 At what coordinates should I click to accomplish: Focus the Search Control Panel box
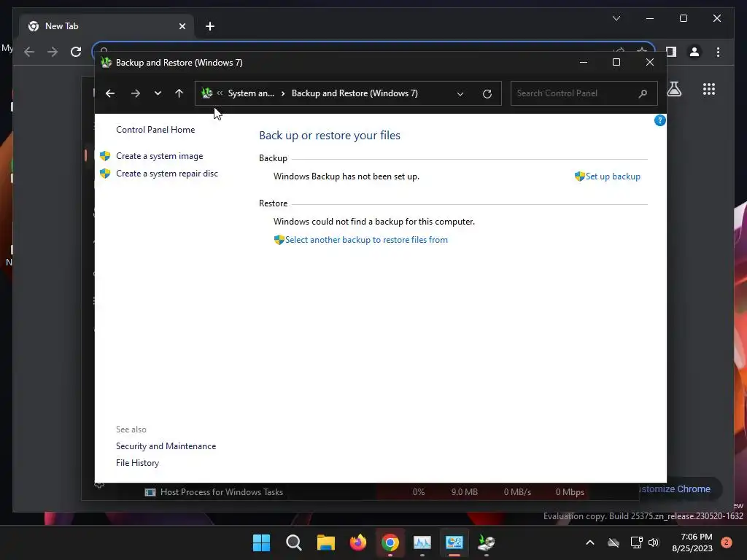584,93
